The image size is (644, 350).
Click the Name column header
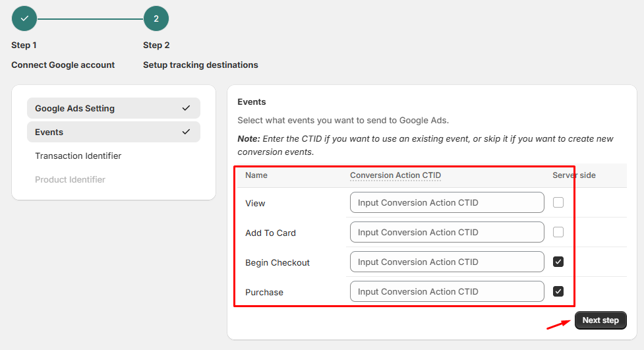tap(256, 175)
